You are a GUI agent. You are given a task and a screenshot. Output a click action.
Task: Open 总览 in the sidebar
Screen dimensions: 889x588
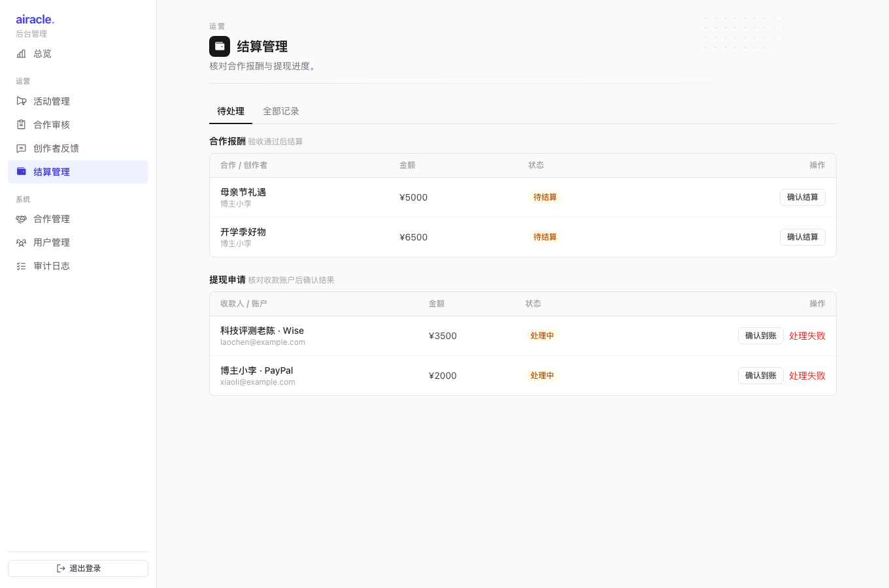tap(78, 54)
